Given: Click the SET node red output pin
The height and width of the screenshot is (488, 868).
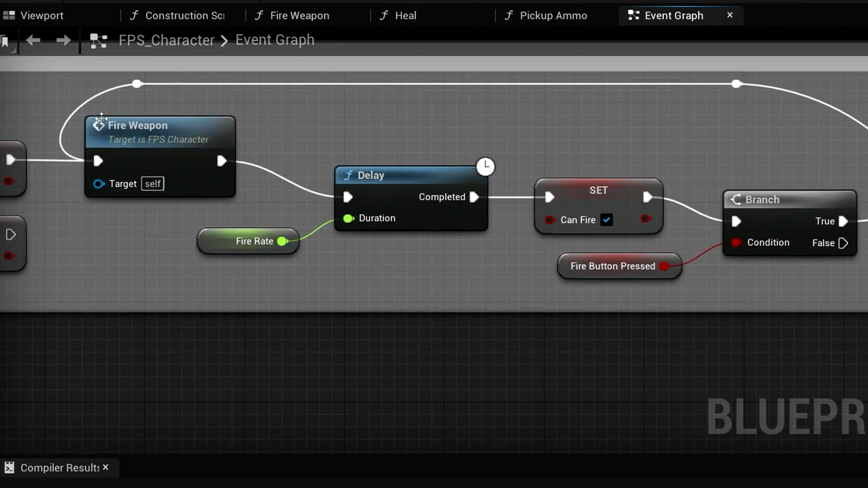Looking at the screenshot, I should pyautogui.click(x=646, y=219).
